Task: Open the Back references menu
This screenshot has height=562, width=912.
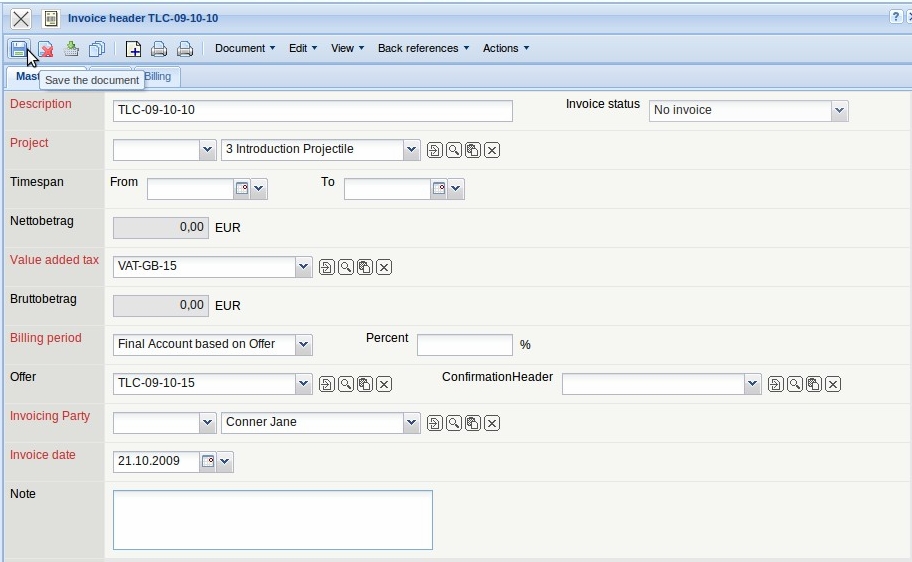Action: point(423,48)
